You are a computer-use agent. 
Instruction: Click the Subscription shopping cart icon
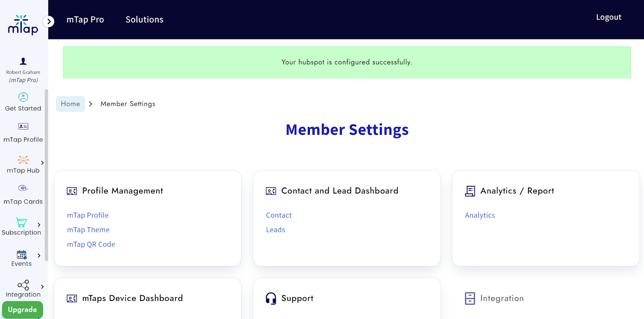(21, 222)
